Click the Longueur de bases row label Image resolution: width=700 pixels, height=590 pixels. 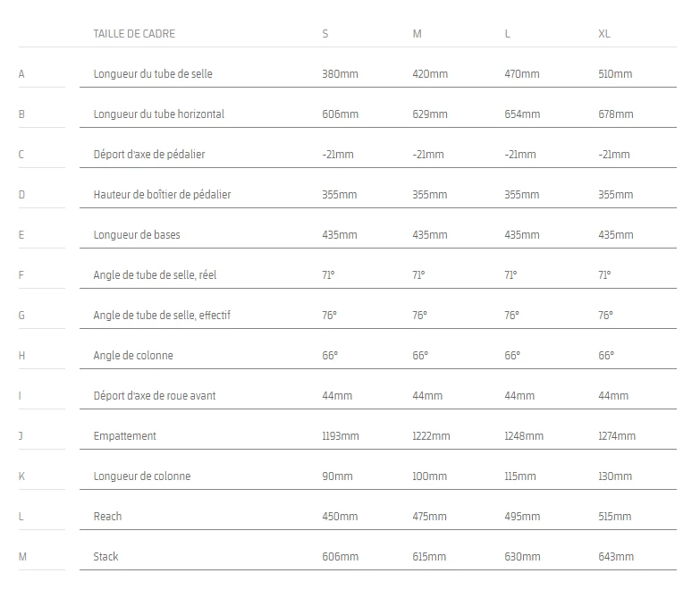coord(137,235)
